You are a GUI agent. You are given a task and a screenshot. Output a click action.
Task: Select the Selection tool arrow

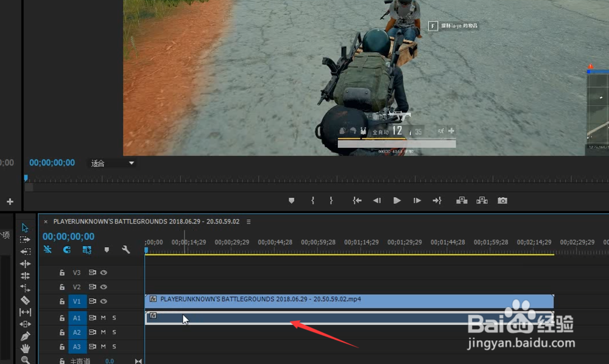(x=25, y=228)
